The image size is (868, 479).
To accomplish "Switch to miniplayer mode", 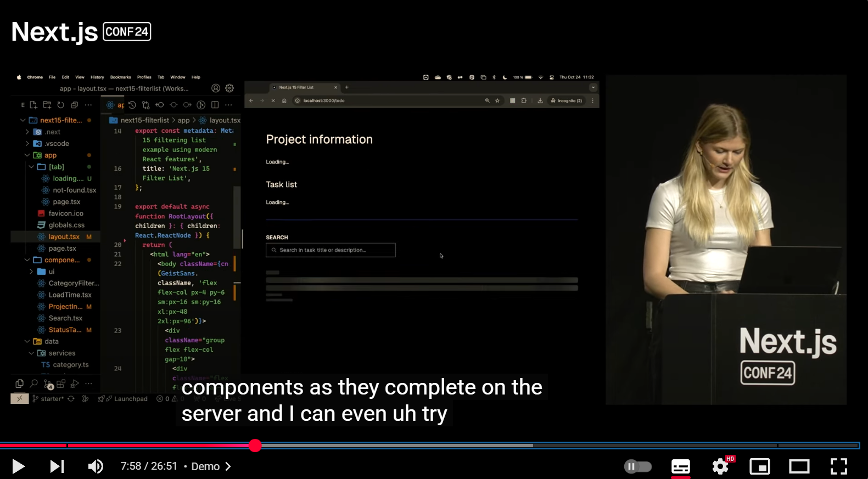I will click(x=760, y=466).
